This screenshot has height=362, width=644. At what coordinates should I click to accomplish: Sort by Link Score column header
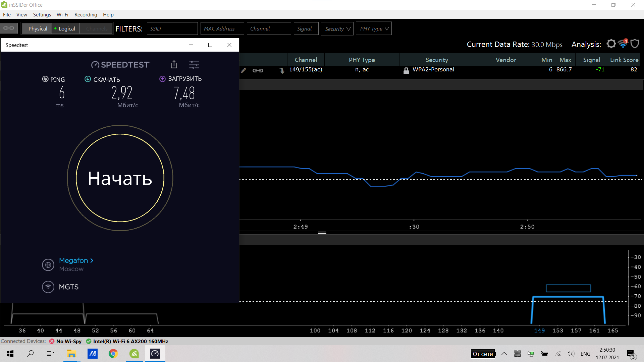[x=624, y=60]
